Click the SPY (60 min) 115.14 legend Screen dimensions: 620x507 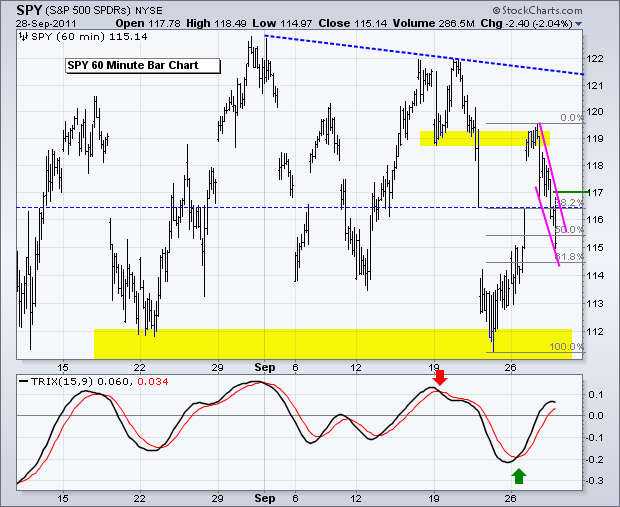[89, 37]
